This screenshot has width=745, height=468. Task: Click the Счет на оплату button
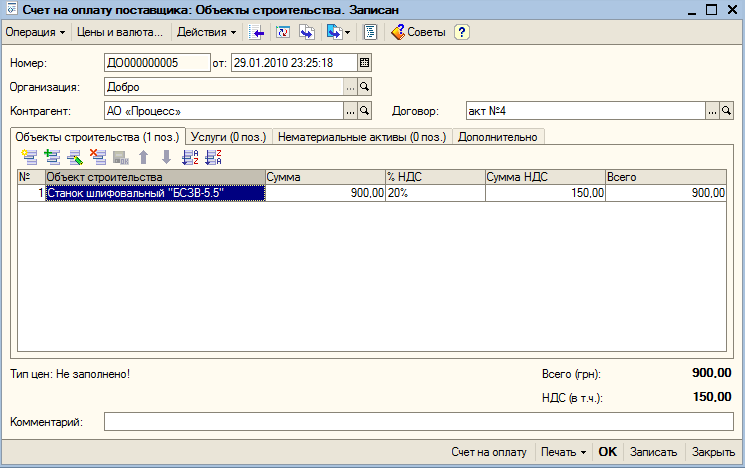click(x=489, y=452)
